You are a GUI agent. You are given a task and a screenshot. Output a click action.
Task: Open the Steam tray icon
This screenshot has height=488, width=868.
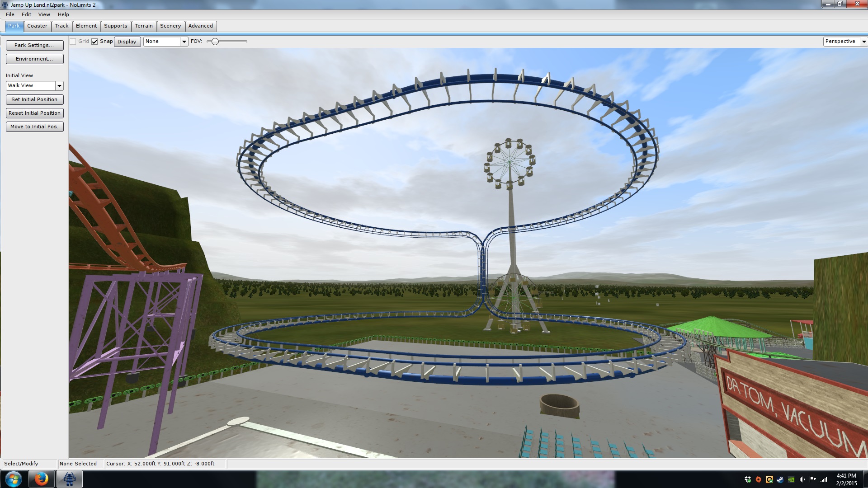pos(780,479)
